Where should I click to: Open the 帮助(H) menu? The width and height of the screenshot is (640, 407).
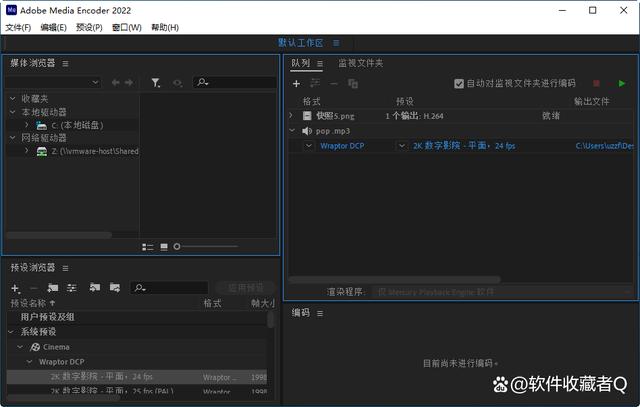point(165,27)
